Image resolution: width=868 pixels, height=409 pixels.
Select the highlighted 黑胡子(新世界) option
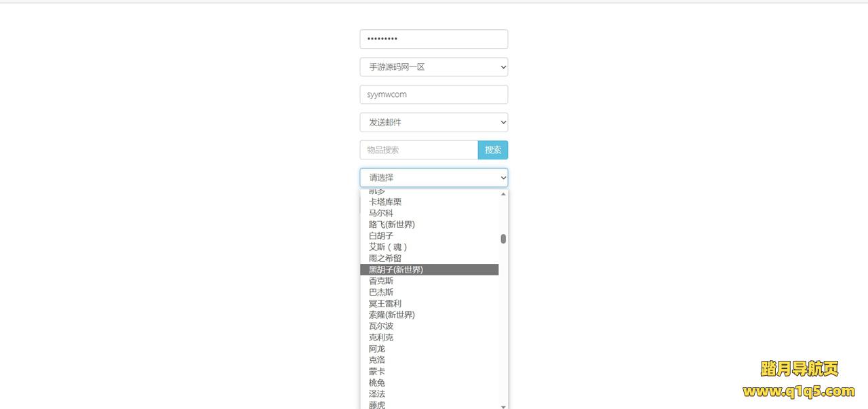pos(396,270)
